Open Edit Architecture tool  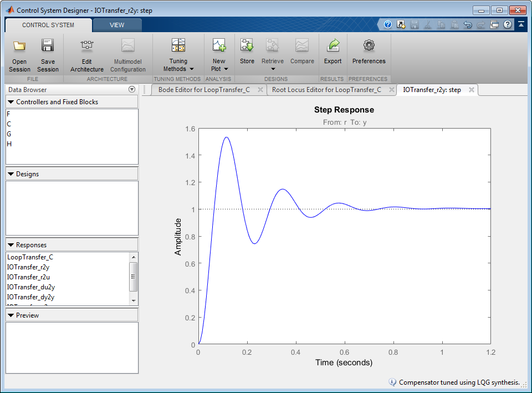87,55
